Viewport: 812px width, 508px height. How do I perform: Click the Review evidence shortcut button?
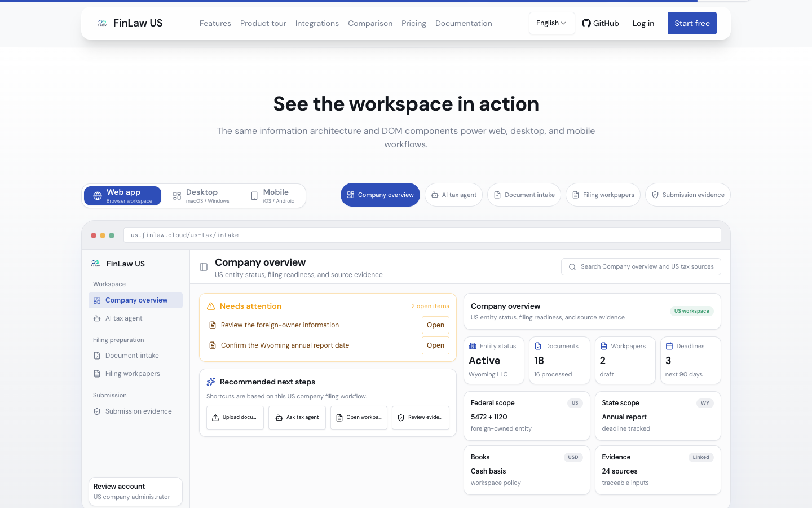click(x=421, y=418)
